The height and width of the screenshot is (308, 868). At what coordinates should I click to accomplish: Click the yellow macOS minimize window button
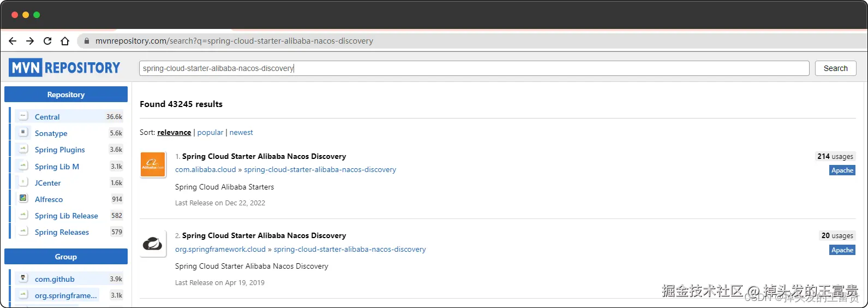point(26,15)
